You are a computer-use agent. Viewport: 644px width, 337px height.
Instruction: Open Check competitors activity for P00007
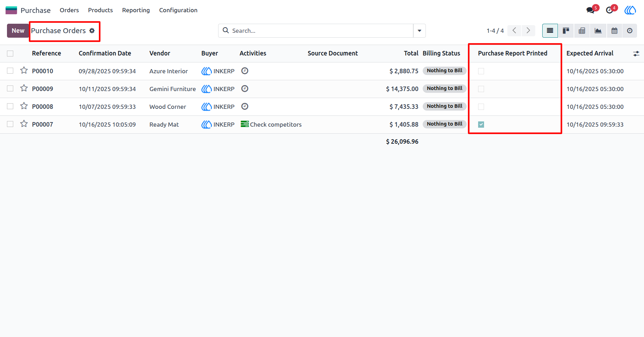(271, 125)
